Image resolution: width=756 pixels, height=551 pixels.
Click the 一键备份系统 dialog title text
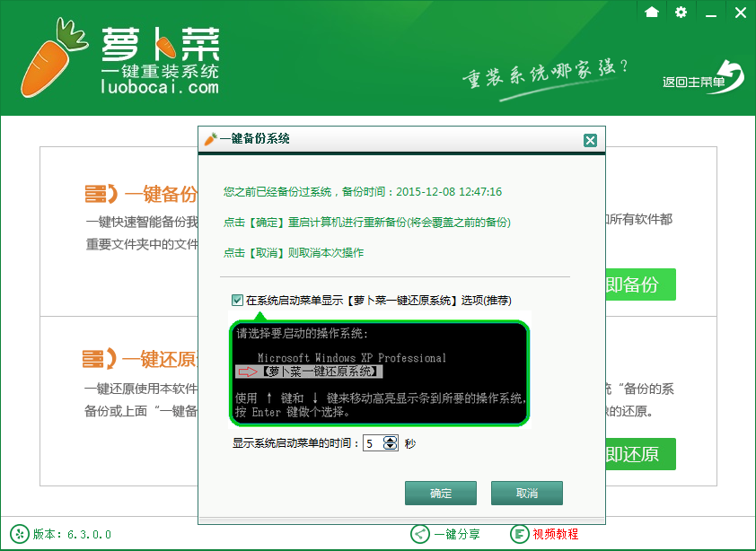(255, 139)
